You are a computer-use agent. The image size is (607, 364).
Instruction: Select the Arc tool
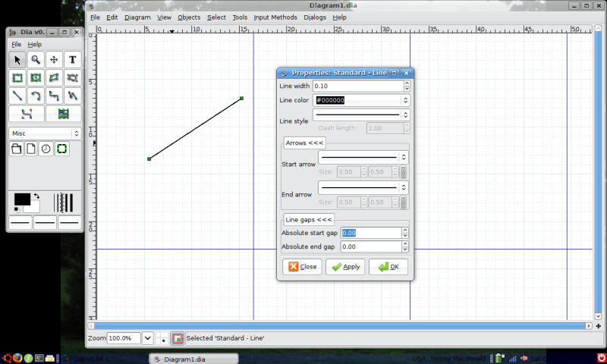(36, 96)
